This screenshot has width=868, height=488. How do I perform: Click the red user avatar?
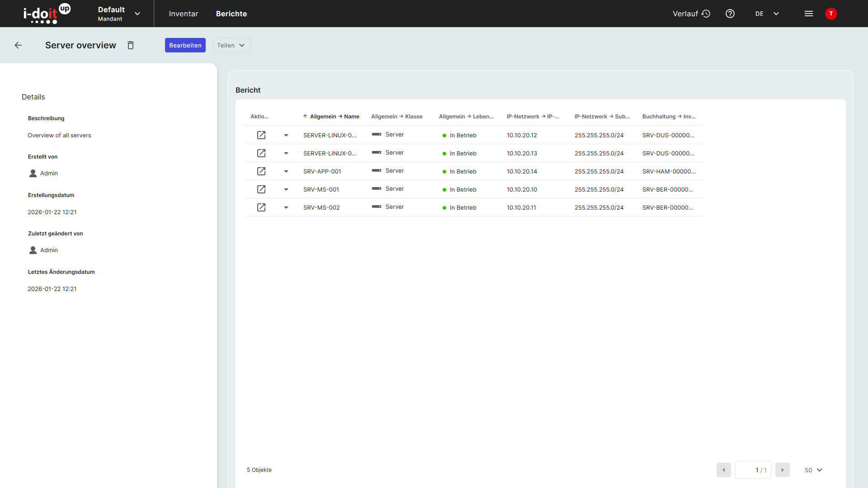pyautogui.click(x=831, y=14)
